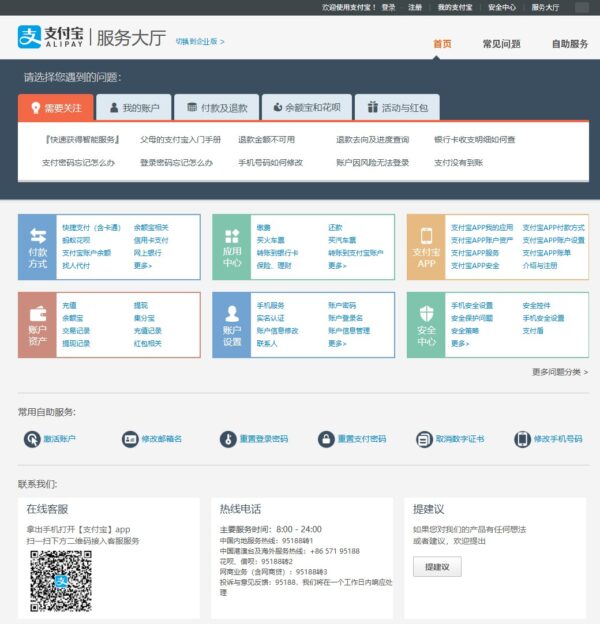Open the 付款方式 category tile icon
This screenshot has height=624, width=600.
(37, 245)
